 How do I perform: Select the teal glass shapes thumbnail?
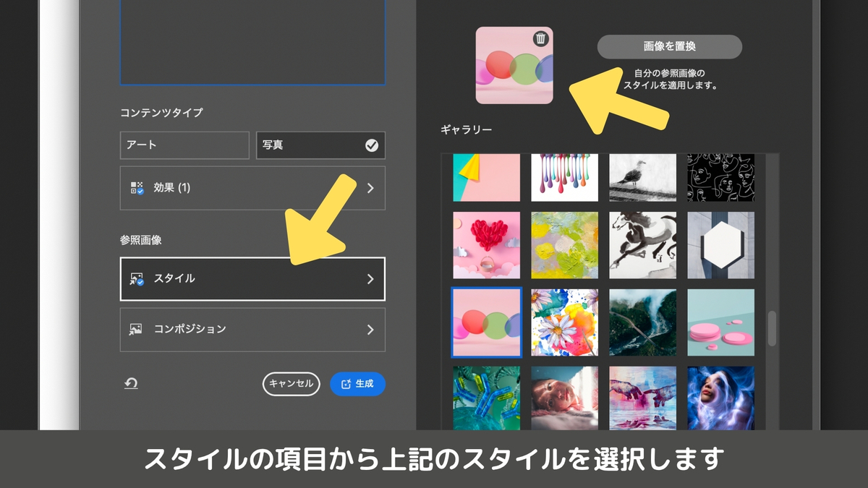(x=487, y=398)
